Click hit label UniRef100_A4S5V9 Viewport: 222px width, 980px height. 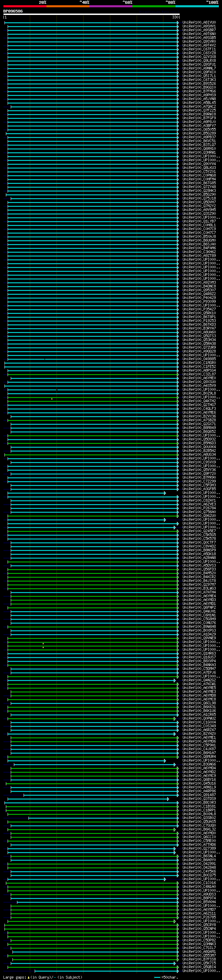click(199, 386)
